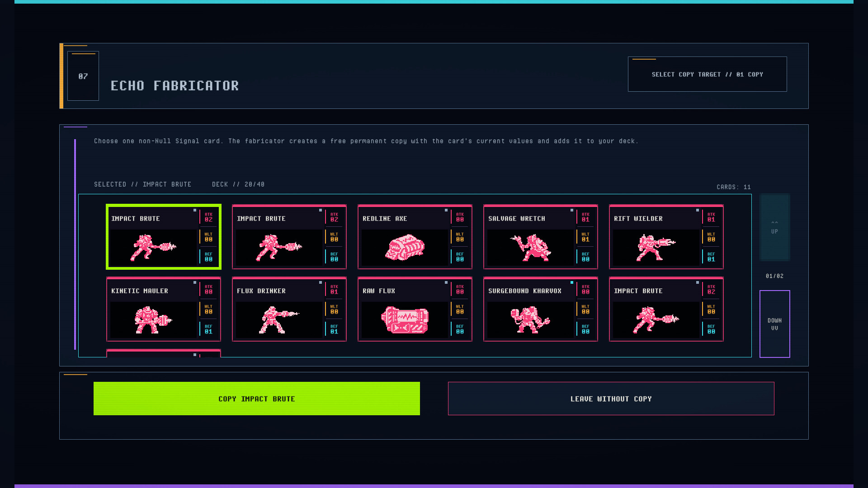Click the Flux Drinker card name
The height and width of the screenshot is (488, 868).
click(x=261, y=291)
